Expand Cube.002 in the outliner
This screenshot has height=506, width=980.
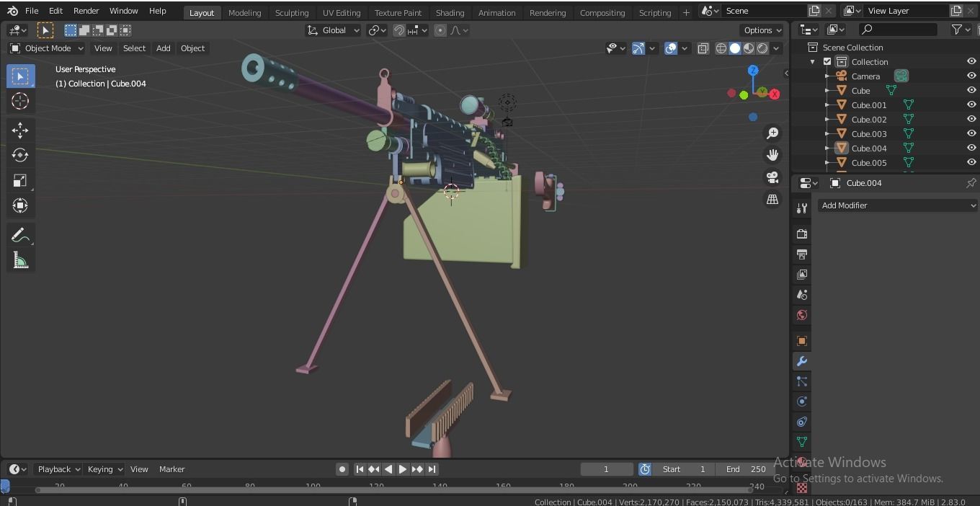click(x=827, y=120)
